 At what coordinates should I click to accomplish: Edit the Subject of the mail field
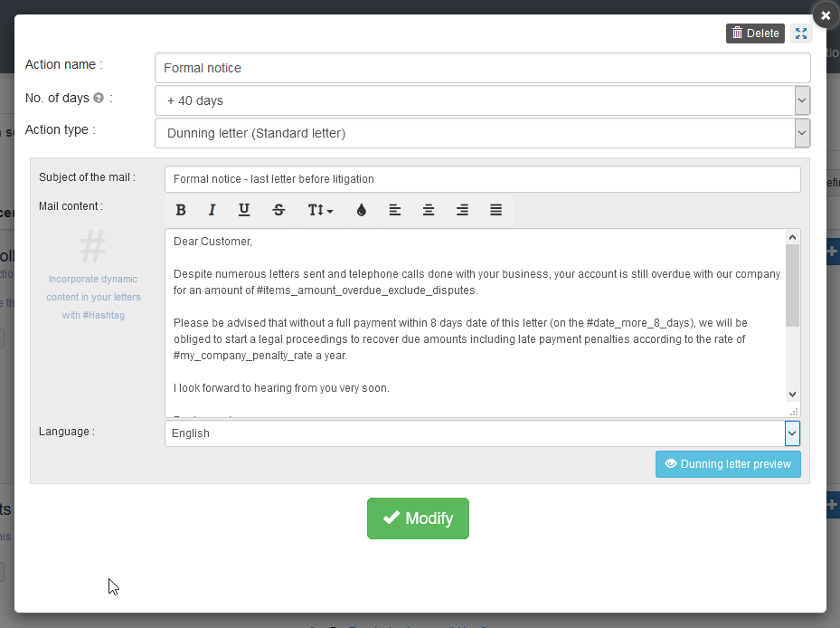point(482,179)
